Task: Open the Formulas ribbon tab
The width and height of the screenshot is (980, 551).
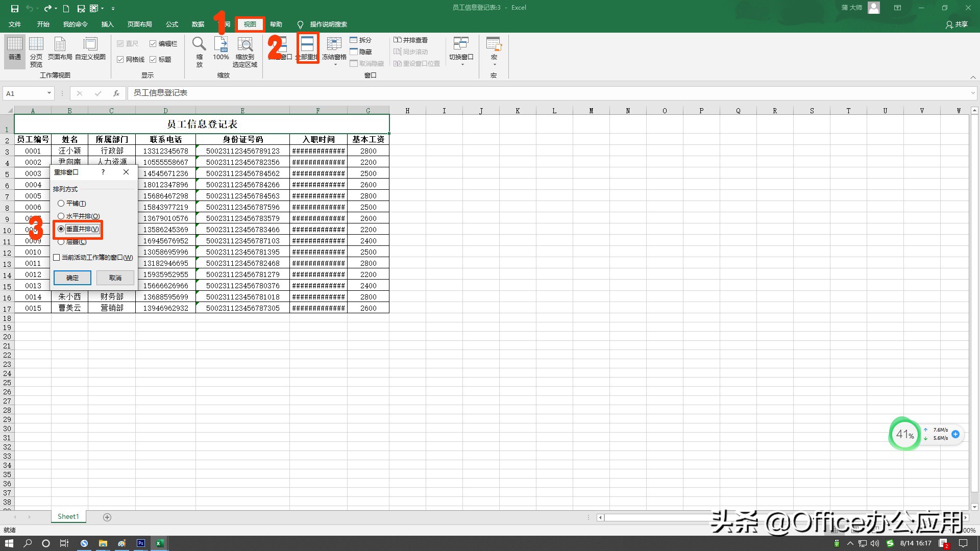Action: click(x=172, y=24)
